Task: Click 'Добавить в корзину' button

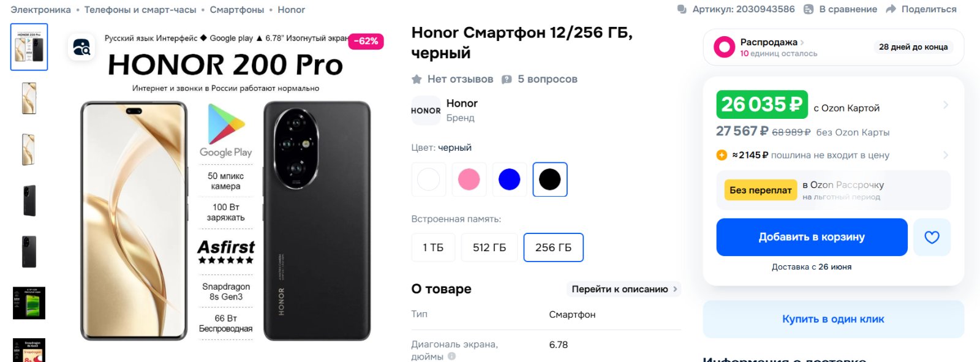Action: click(812, 237)
